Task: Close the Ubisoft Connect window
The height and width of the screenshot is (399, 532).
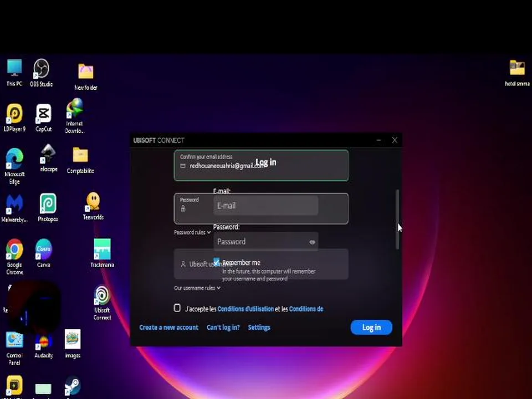Action: tap(395, 140)
